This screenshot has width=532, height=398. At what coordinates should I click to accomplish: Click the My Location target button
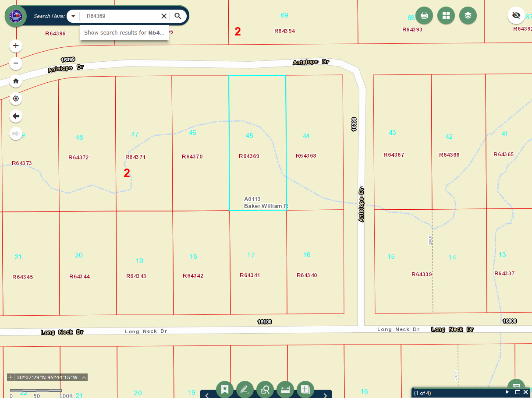(x=16, y=99)
